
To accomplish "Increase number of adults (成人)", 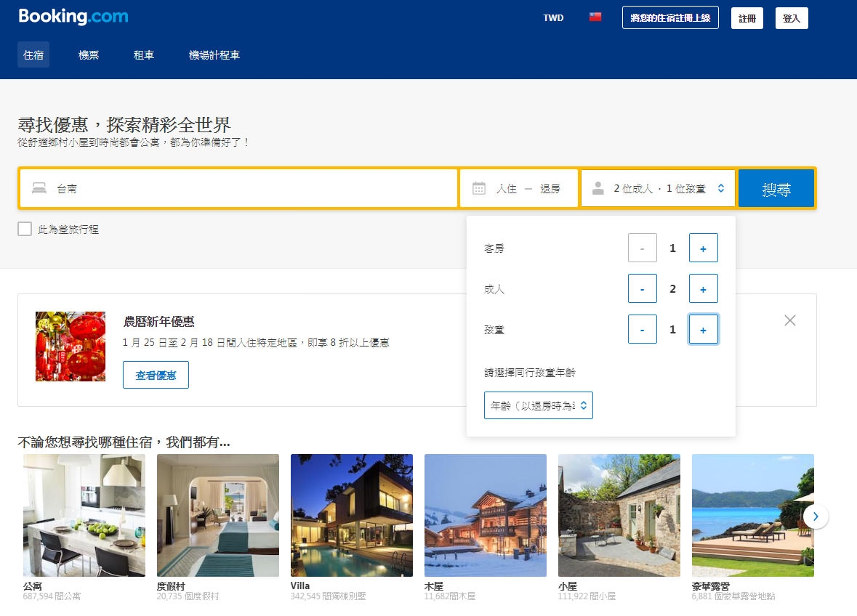I will (704, 289).
